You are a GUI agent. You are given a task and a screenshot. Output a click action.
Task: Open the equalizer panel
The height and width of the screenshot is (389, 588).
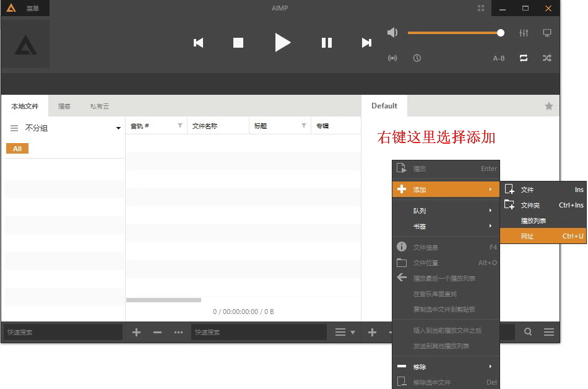pyautogui.click(x=524, y=33)
